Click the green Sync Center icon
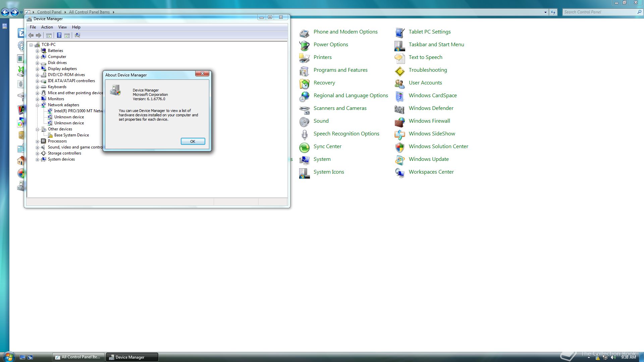Image resolution: width=644 pixels, height=362 pixels. click(x=304, y=147)
